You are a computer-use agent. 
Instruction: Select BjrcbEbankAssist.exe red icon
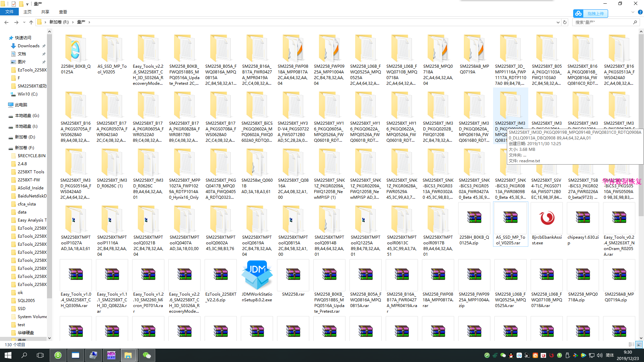[x=547, y=218]
